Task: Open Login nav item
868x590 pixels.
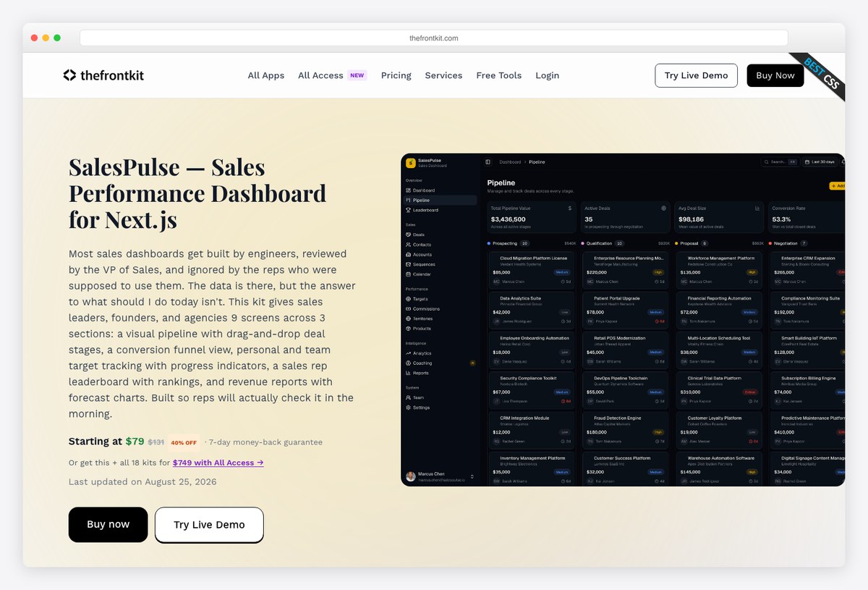Action: [548, 75]
